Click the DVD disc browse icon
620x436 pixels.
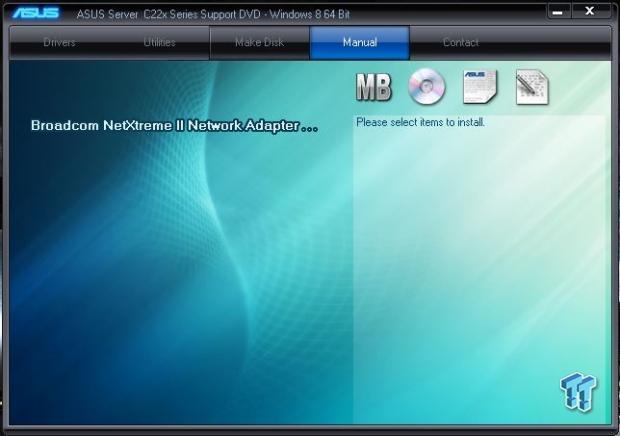tap(427, 87)
